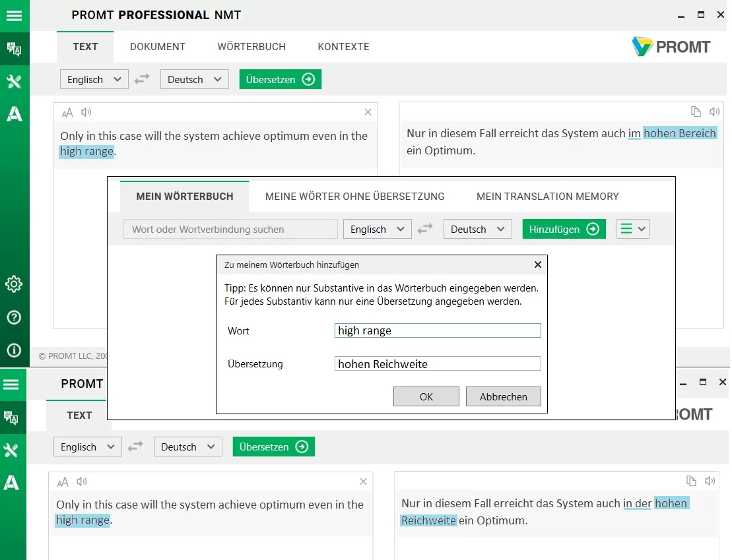Copy translation icon in top window
The image size is (732, 560).
(x=696, y=111)
